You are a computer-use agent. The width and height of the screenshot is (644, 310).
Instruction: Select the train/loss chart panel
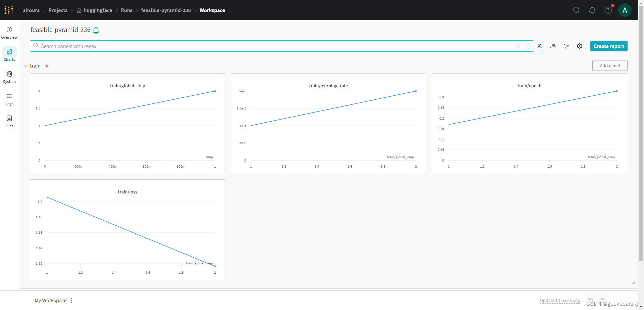point(127,230)
